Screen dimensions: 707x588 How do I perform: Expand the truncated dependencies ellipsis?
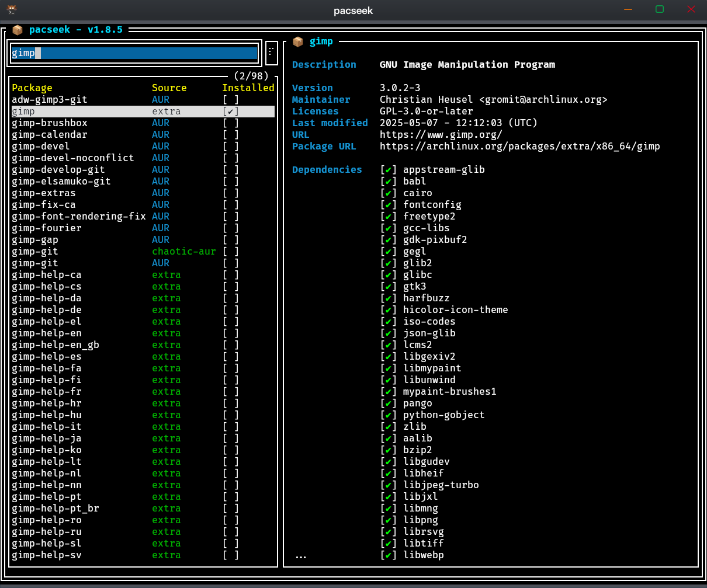click(301, 556)
